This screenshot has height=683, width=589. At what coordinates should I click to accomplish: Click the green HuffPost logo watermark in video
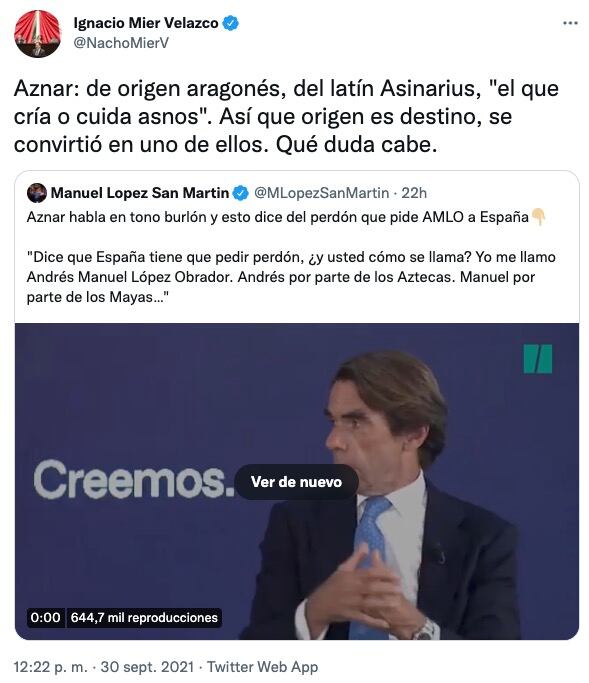point(538,359)
